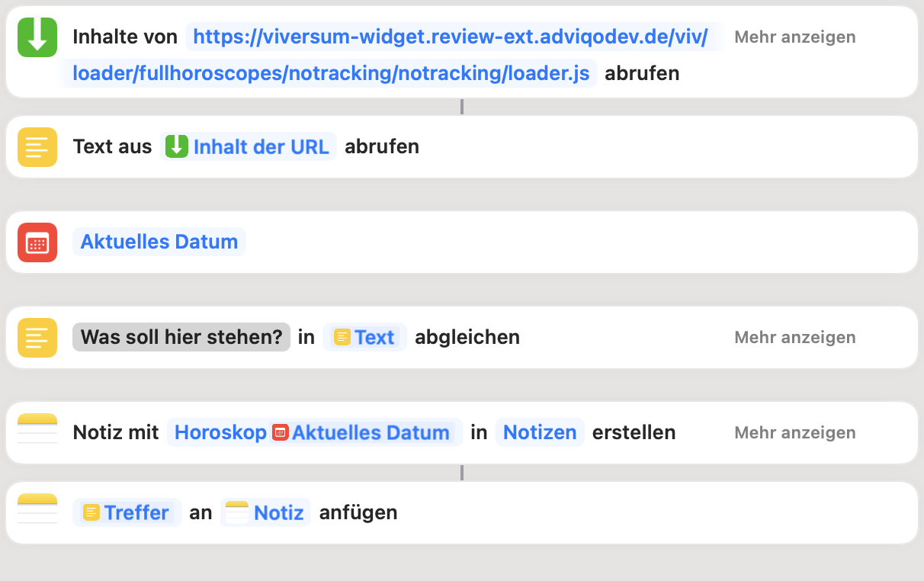Click the loader.js URL portion on second line
Viewport: 924px width, 581px height.
tap(331, 74)
